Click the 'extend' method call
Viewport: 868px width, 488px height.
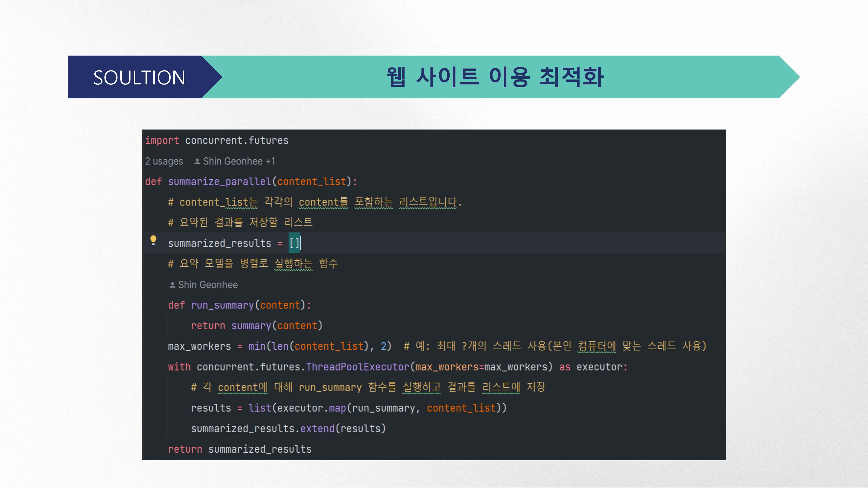(x=317, y=428)
